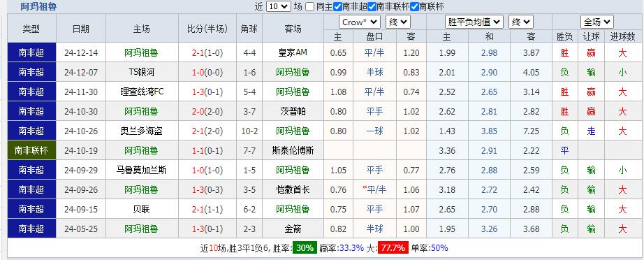Viewport: 644px width, 260px height.
Task: Click the 皇家AM team name
Action: pyautogui.click(x=293, y=52)
